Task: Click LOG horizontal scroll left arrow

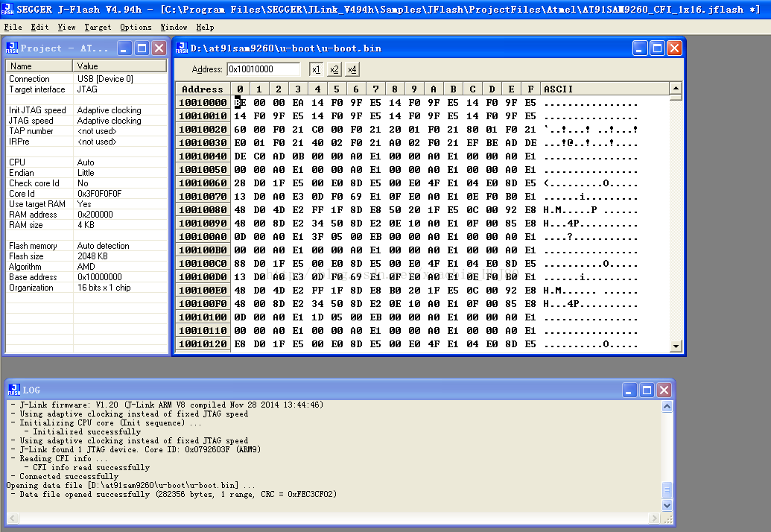Action: click(13, 518)
